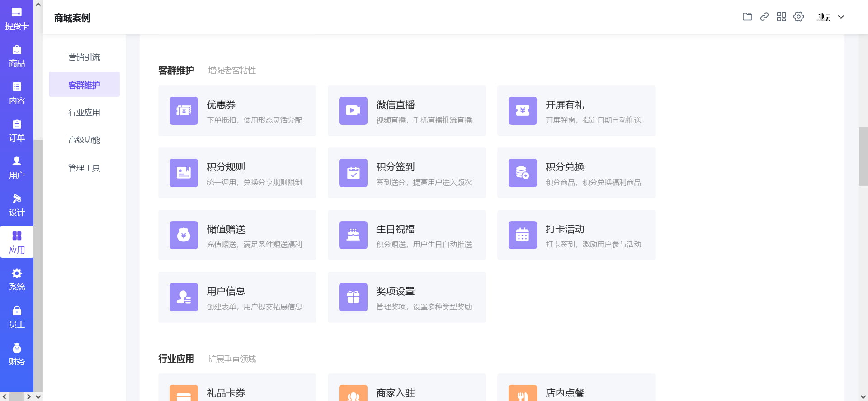868x401 pixels.
Task: Switch to 营销引流 category
Action: pyautogui.click(x=84, y=57)
